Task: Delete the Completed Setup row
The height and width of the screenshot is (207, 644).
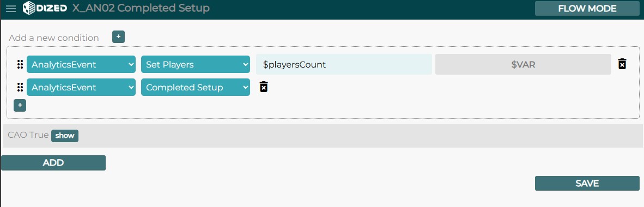Action: point(264,87)
